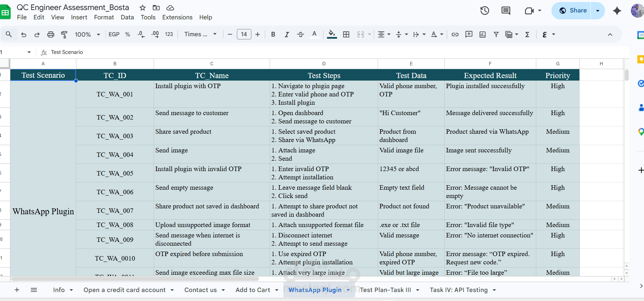
Task: Increase decimal places
Action: click(x=155, y=34)
